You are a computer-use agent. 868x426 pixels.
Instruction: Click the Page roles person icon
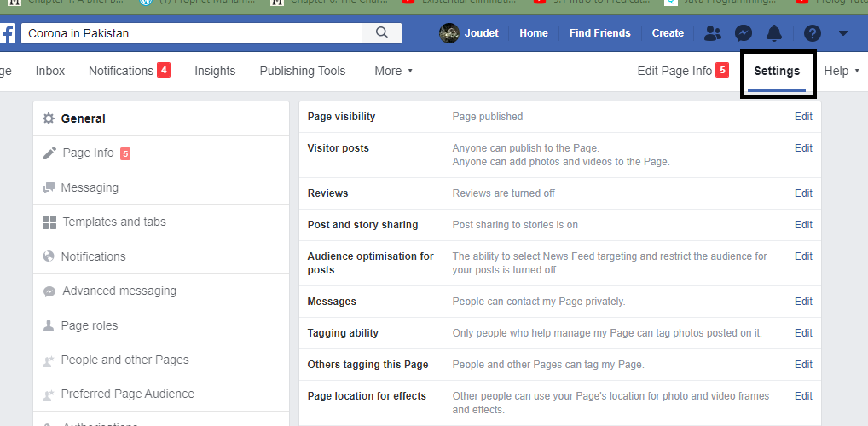click(x=49, y=325)
